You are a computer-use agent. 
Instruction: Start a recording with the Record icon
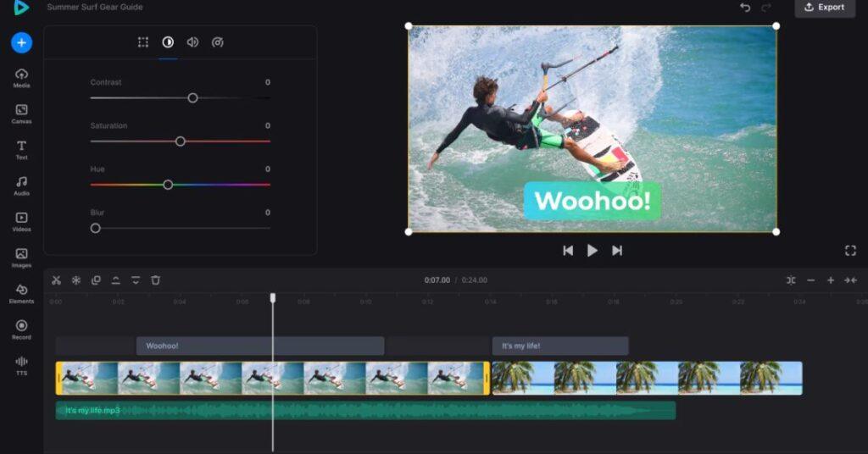click(x=22, y=329)
